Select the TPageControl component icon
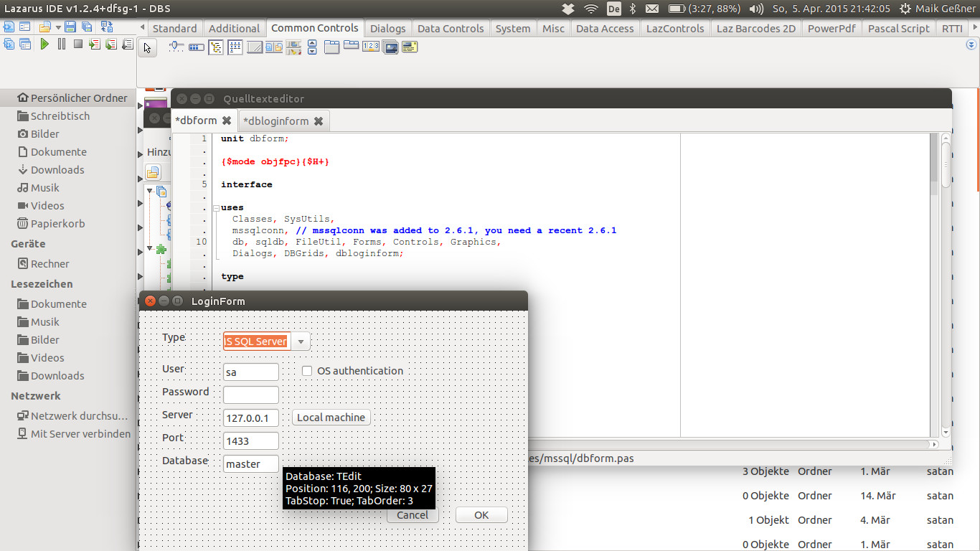The width and height of the screenshot is (980, 551). click(331, 47)
